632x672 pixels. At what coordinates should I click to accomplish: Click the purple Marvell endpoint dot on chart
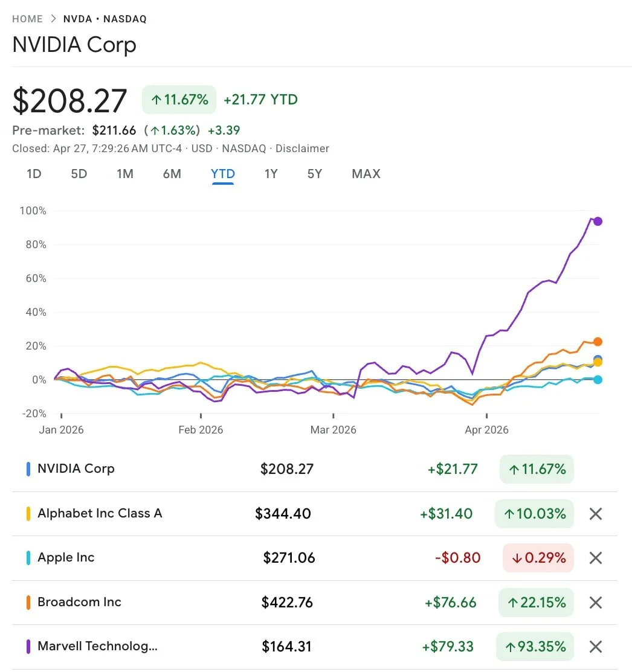pos(598,221)
